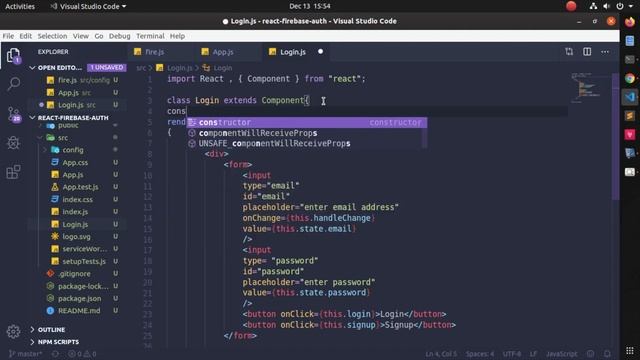Open the Go menu

[x=99, y=36]
